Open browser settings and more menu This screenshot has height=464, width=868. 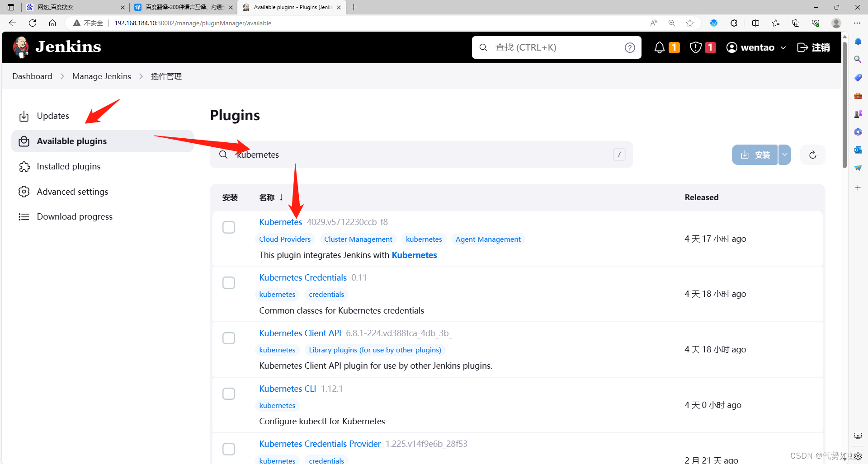[x=857, y=23]
